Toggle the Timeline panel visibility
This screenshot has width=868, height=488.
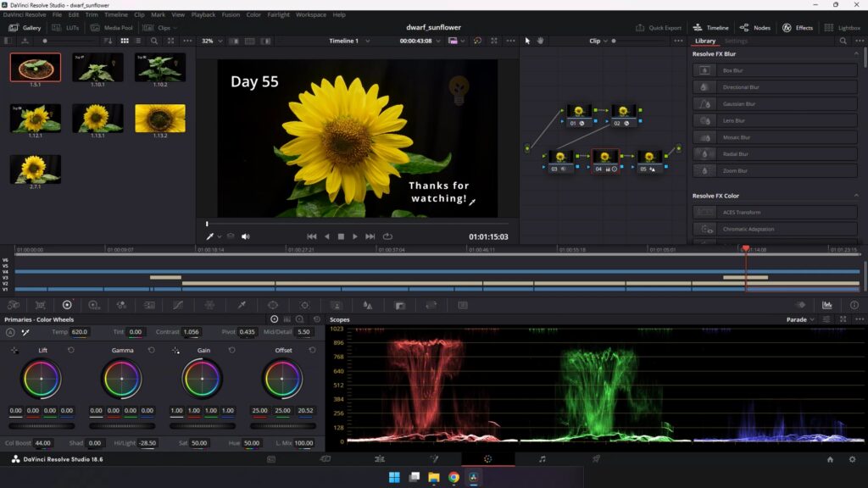coord(710,27)
